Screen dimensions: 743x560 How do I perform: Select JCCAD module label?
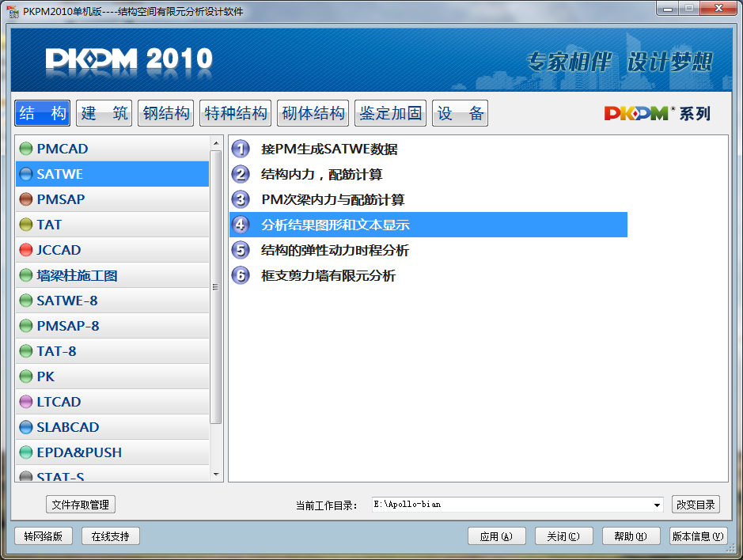(59, 250)
